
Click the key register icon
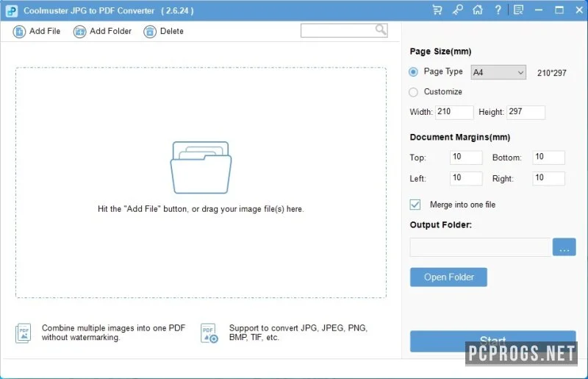point(457,10)
